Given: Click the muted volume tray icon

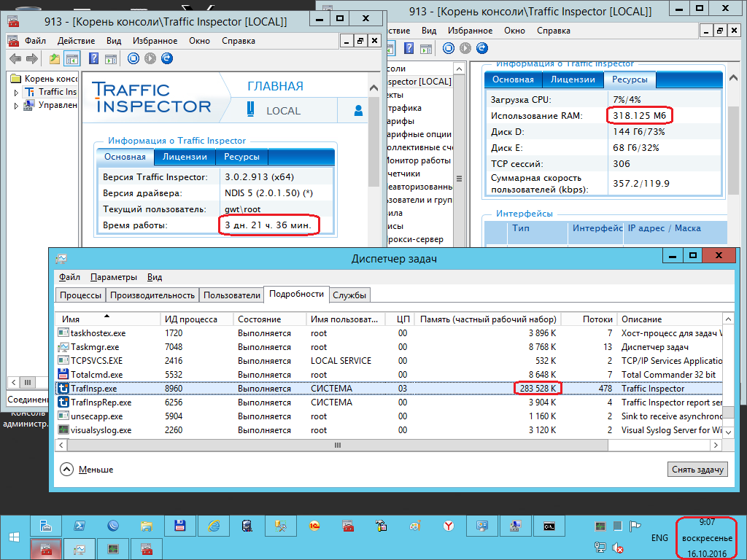Looking at the screenshot, I should 618,548.
